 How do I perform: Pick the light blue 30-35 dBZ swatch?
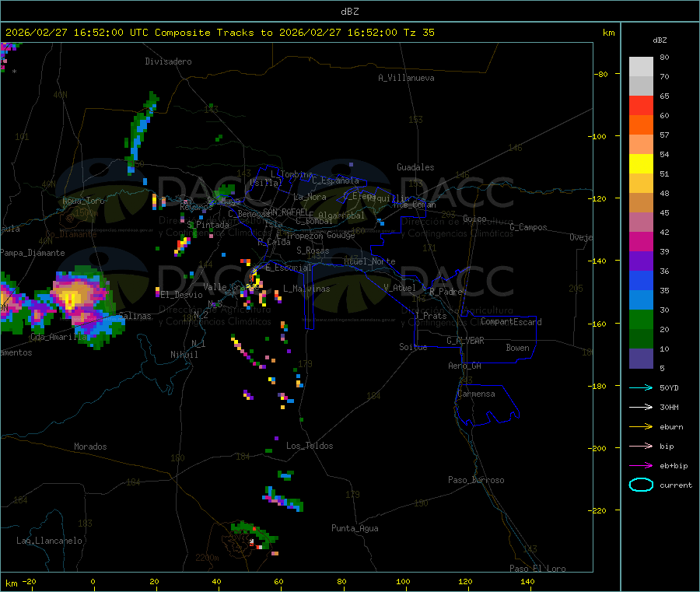tap(641, 300)
